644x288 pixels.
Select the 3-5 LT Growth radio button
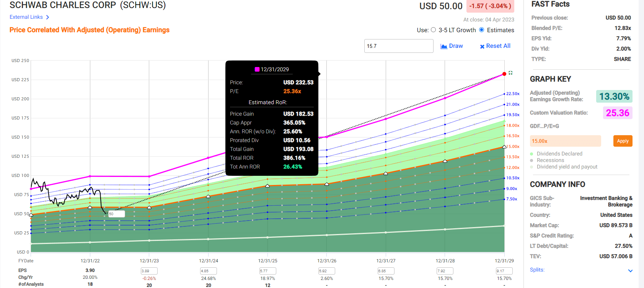click(x=434, y=30)
